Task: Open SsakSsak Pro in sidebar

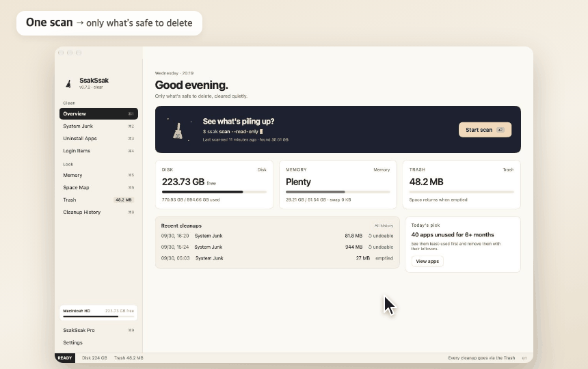Action: [x=98, y=331]
